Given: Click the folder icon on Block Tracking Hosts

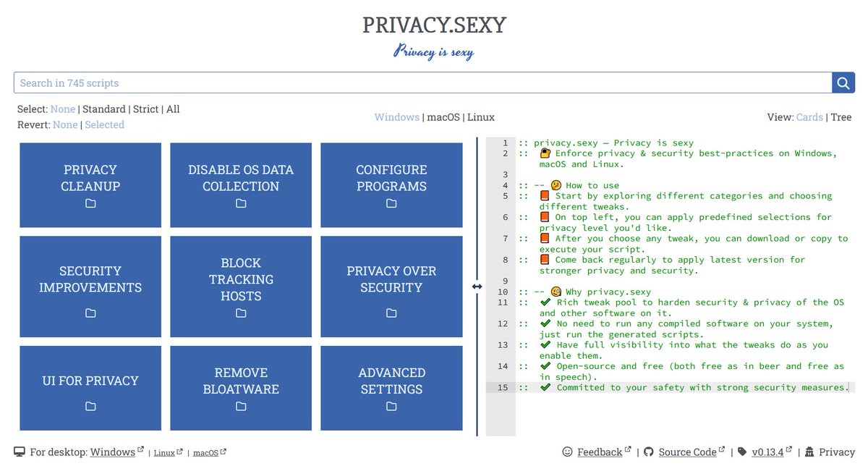Looking at the screenshot, I should tap(240, 313).
